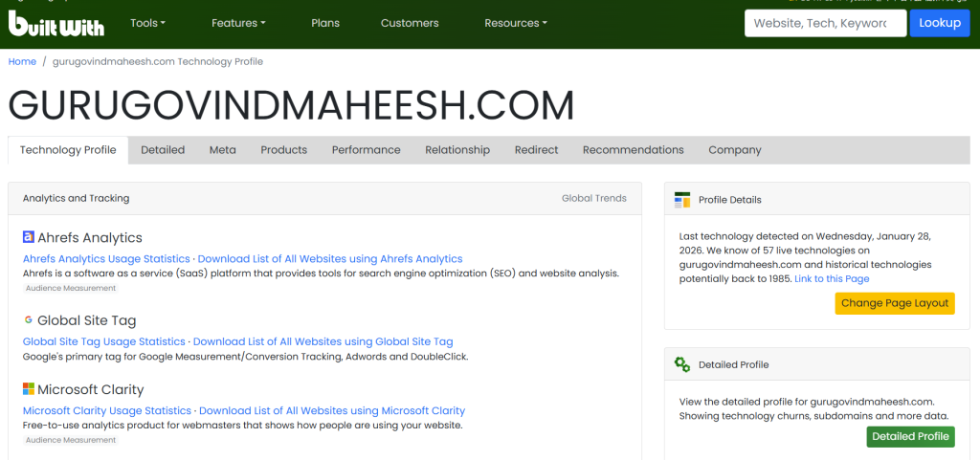This screenshot has height=460, width=980.
Task: Click the Change Page Layout button
Action: click(x=895, y=303)
